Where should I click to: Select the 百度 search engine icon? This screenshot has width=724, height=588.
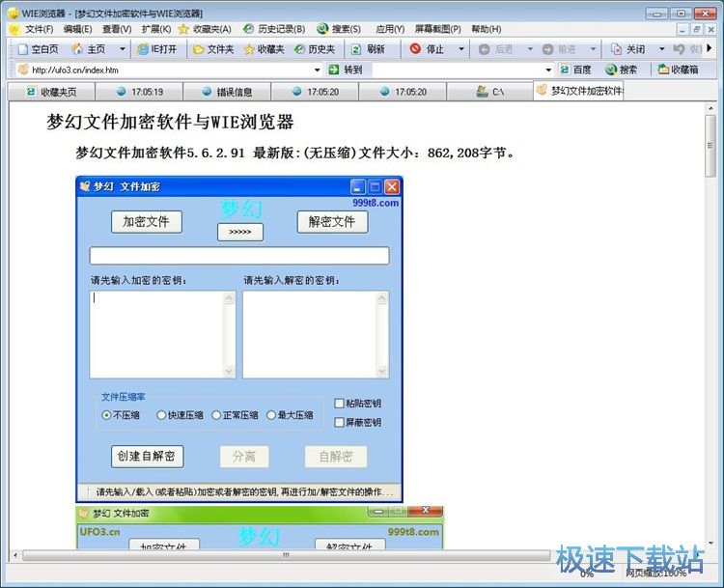pyautogui.click(x=565, y=70)
